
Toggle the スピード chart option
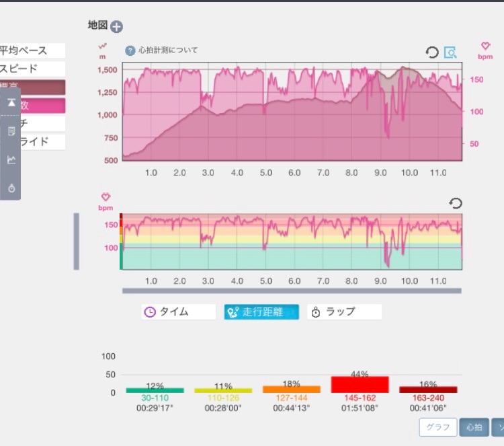coord(32,69)
